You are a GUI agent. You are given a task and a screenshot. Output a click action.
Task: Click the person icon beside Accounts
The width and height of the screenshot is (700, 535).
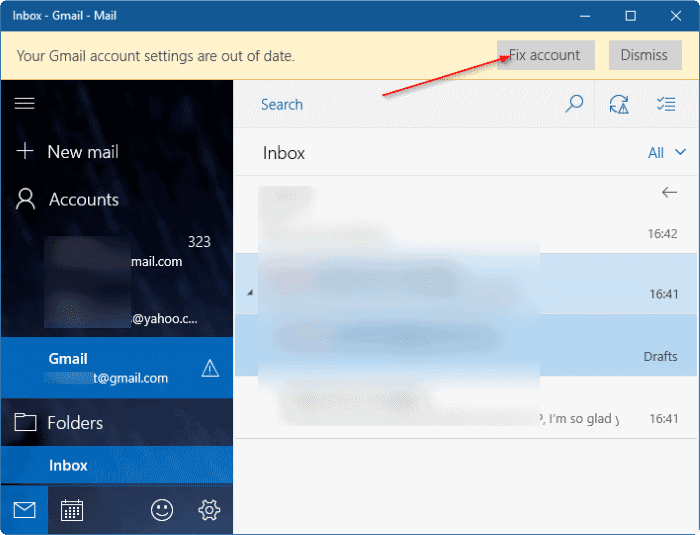coord(25,199)
